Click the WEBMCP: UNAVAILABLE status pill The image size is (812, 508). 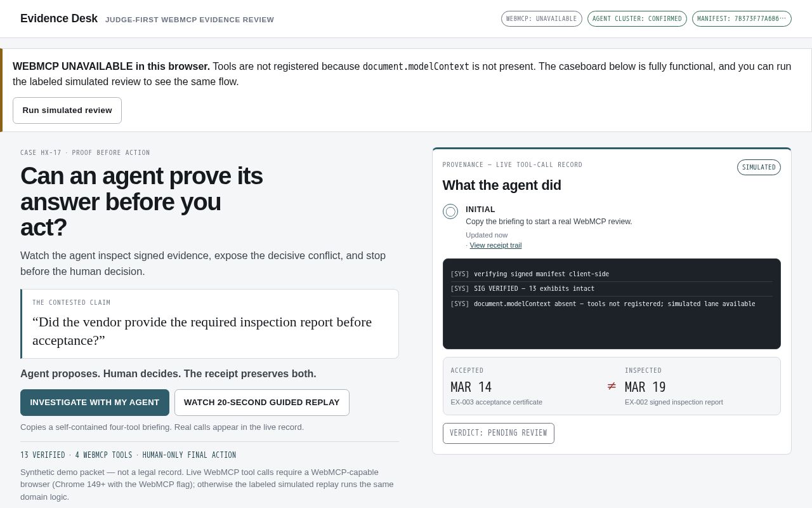click(542, 19)
